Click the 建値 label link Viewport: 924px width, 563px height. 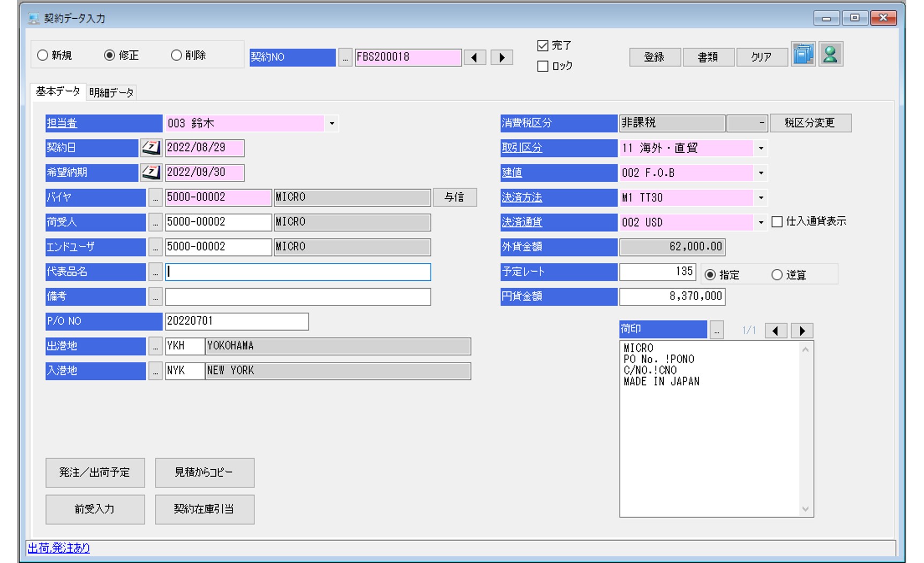tap(512, 173)
